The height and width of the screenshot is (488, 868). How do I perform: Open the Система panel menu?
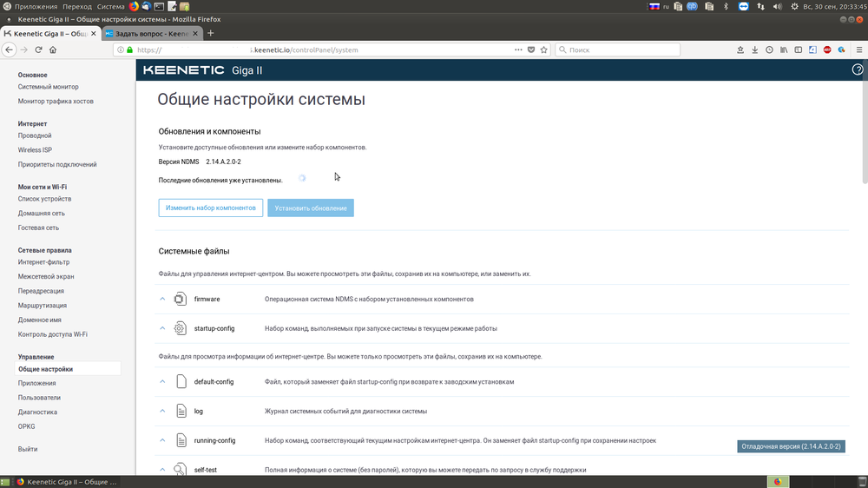tap(111, 7)
